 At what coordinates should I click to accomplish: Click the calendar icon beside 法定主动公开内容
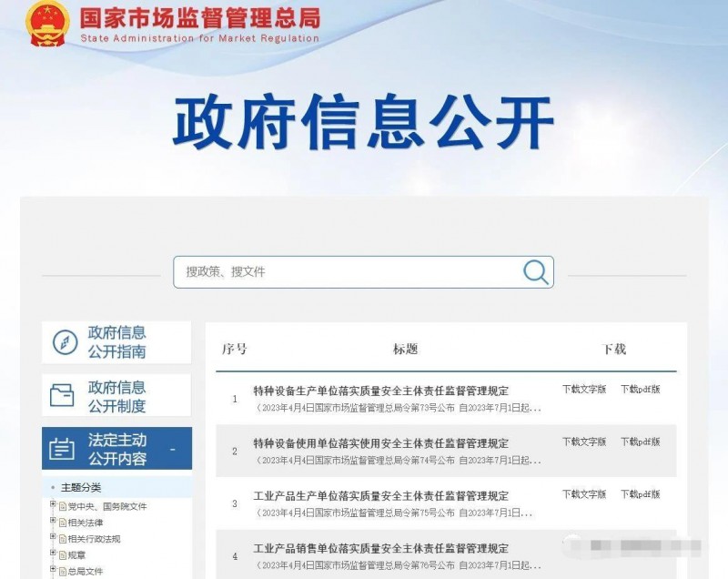(x=62, y=449)
